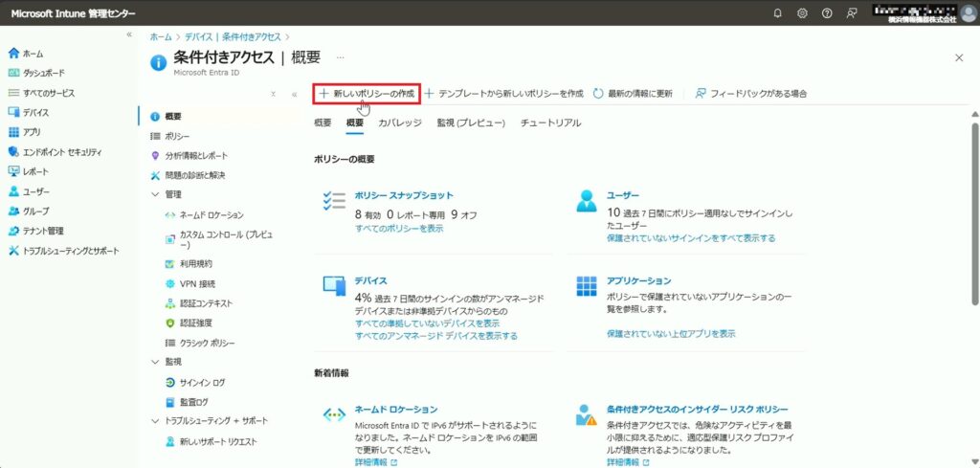The image size is (980, 468).
Task: Open すべてのアンマネージド デバイスを表示する link
Action: 436,336
